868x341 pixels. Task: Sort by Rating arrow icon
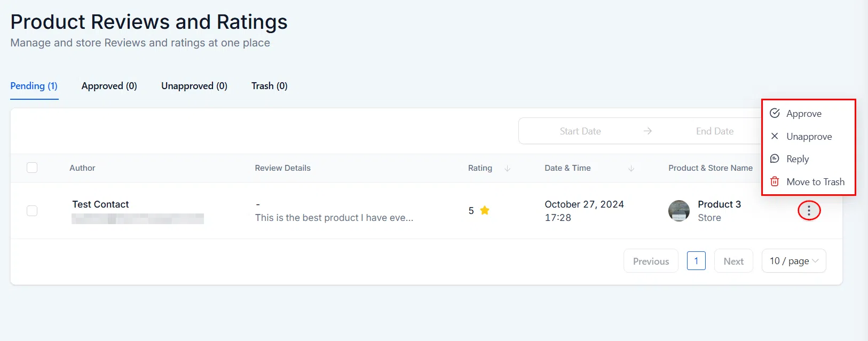[x=507, y=168]
